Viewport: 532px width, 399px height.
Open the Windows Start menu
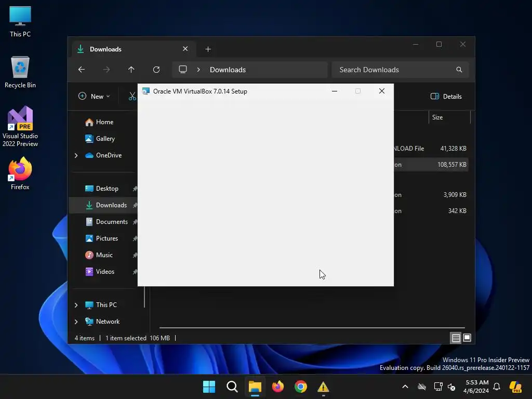coord(209,387)
